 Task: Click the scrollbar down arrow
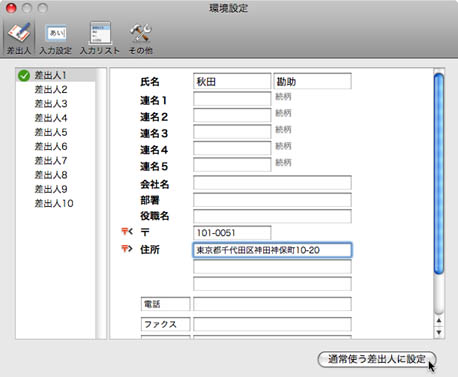coord(439,332)
